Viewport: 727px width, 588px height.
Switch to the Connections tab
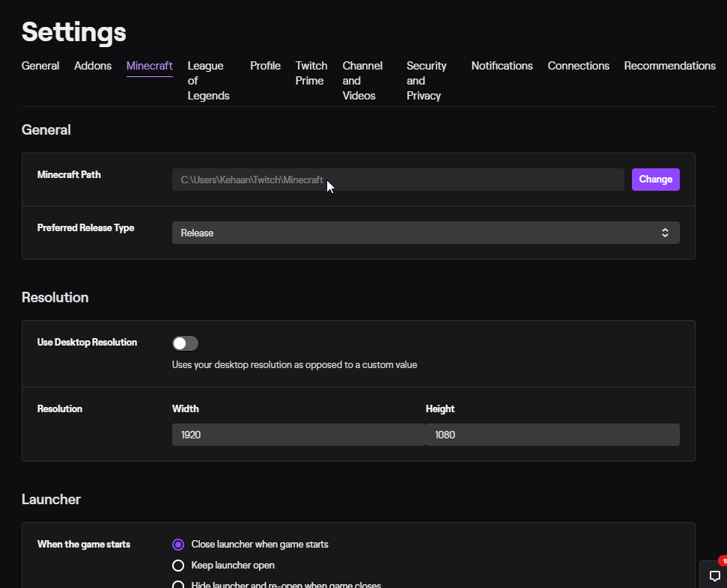pyautogui.click(x=578, y=66)
